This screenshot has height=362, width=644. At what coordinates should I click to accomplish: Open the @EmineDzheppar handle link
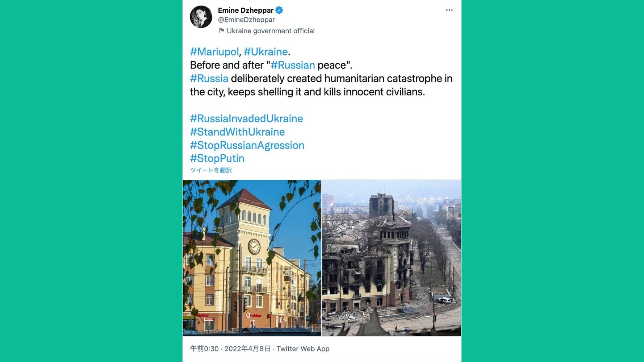point(246,20)
